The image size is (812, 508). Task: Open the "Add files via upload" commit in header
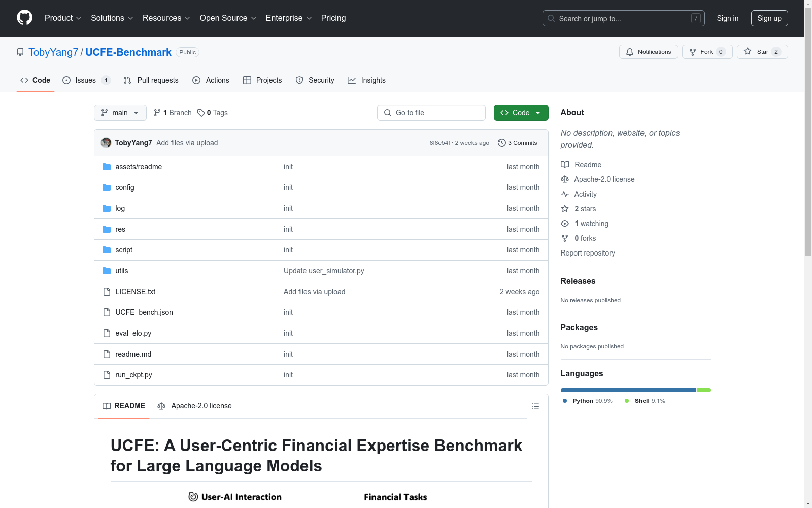click(187, 143)
